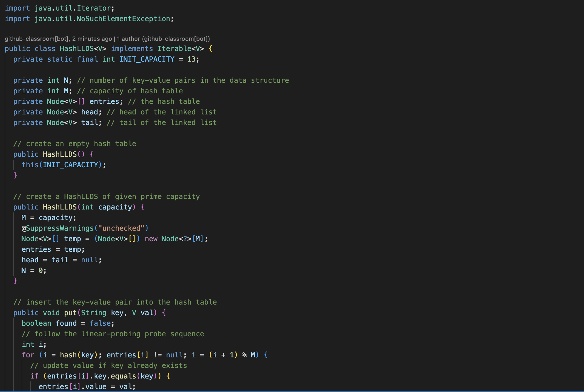This screenshot has height=392, width=584.
Task: Click the 'tail' field variable name
Action: [89, 123]
